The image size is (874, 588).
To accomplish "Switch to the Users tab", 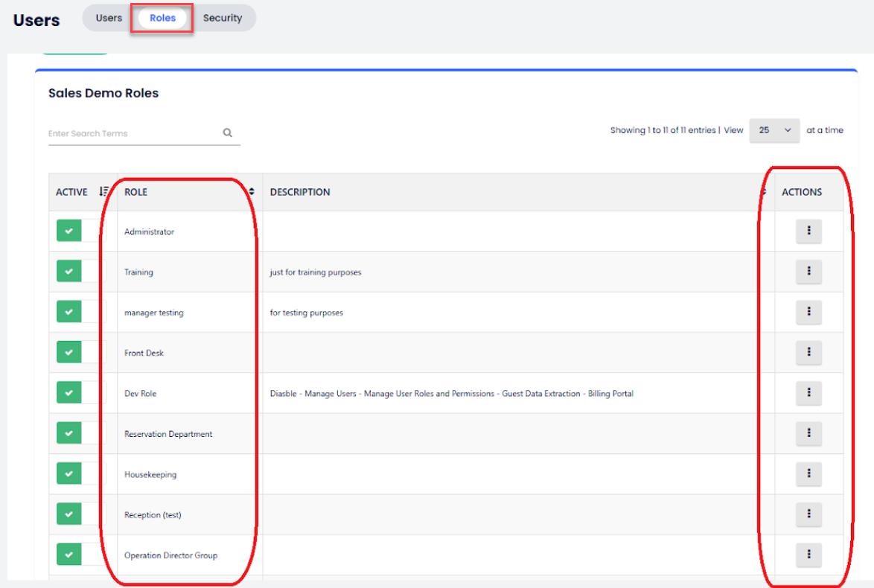I will click(109, 18).
